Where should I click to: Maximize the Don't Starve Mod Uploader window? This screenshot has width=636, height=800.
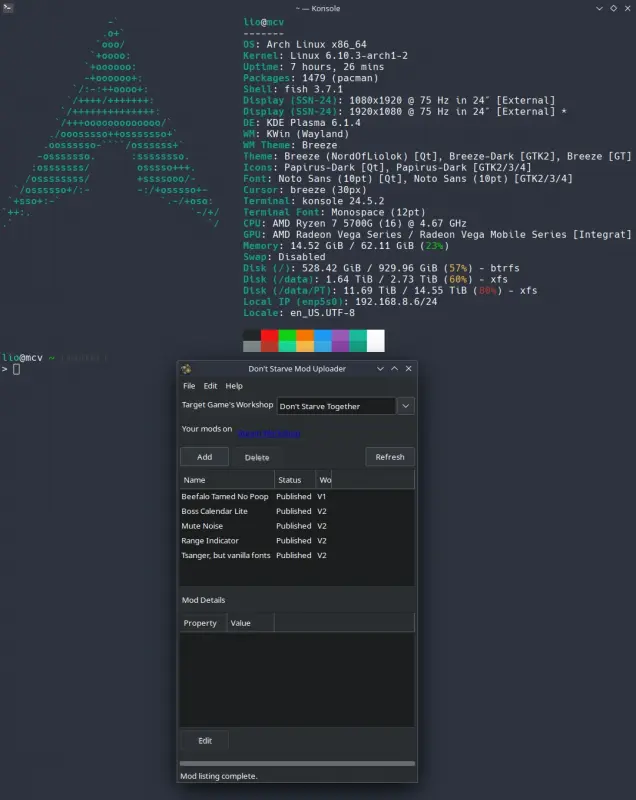pyautogui.click(x=394, y=369)
